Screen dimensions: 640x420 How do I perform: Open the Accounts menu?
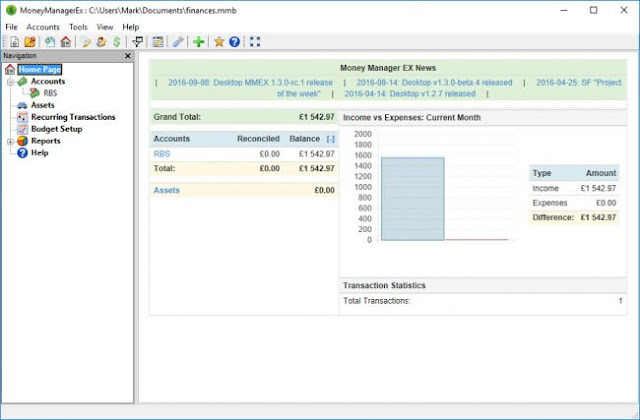click(x=43, y=27)
